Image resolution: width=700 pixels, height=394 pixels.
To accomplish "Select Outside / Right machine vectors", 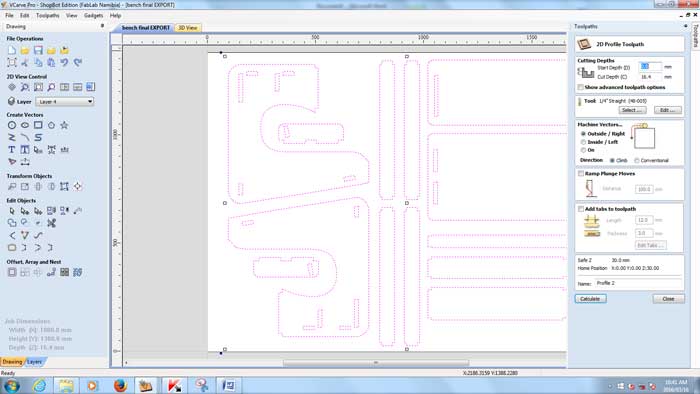I will pos(583,133).
